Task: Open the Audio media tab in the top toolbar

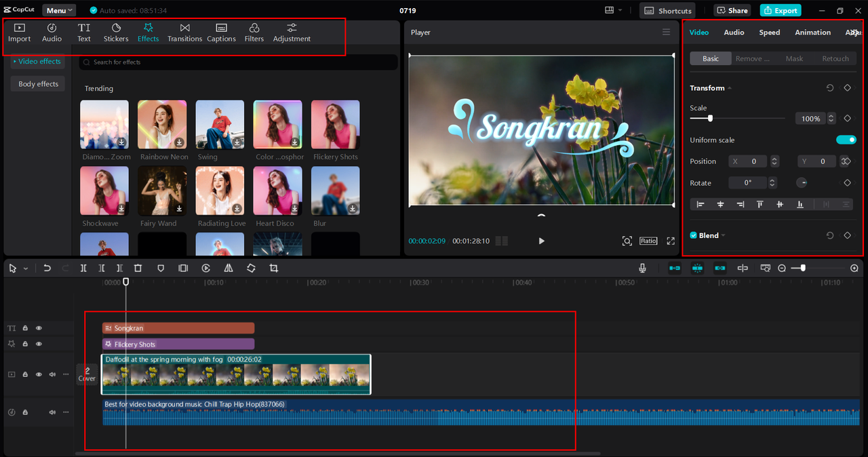Action: 52,33
